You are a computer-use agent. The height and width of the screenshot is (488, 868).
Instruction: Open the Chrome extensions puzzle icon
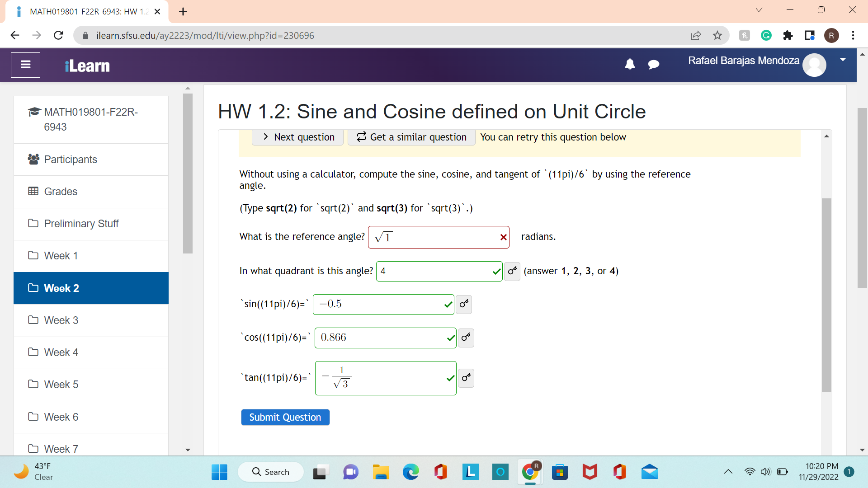tap(788, 35)
